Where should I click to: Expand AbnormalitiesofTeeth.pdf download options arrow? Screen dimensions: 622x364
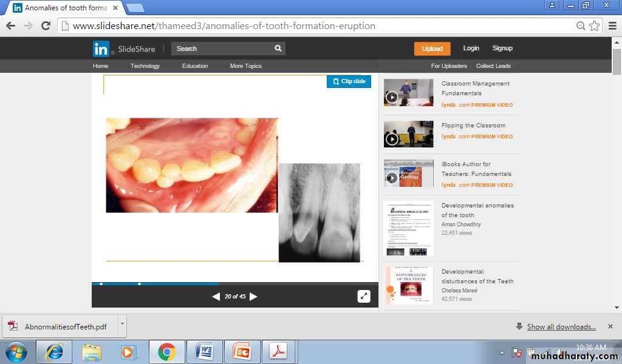(122, 326)
